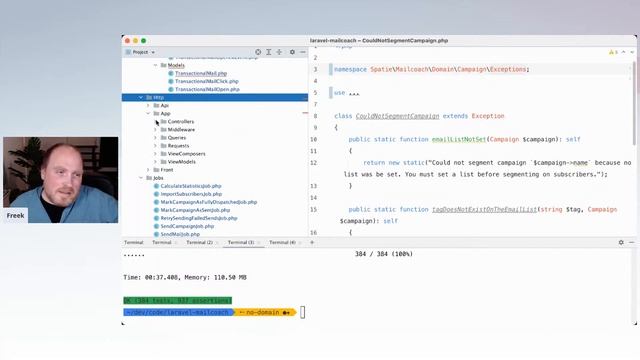Go to previous highlighted problem arrow
Viewport: 640px width, 360px height.
pyautogui.click(x=624, y=52)
